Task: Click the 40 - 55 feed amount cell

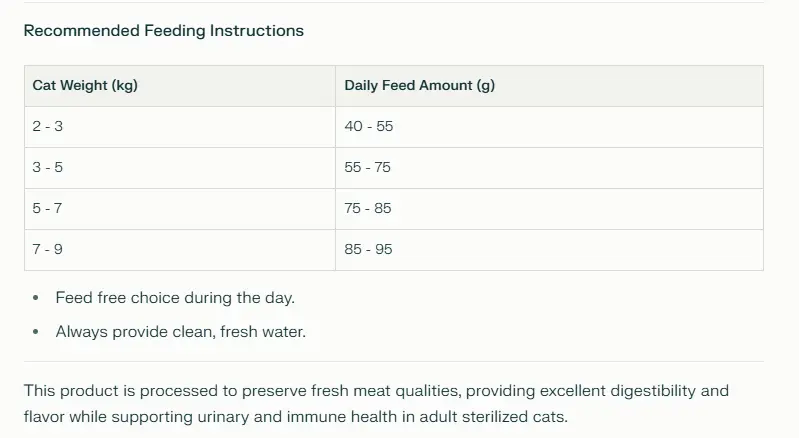Action: (549, 127)
